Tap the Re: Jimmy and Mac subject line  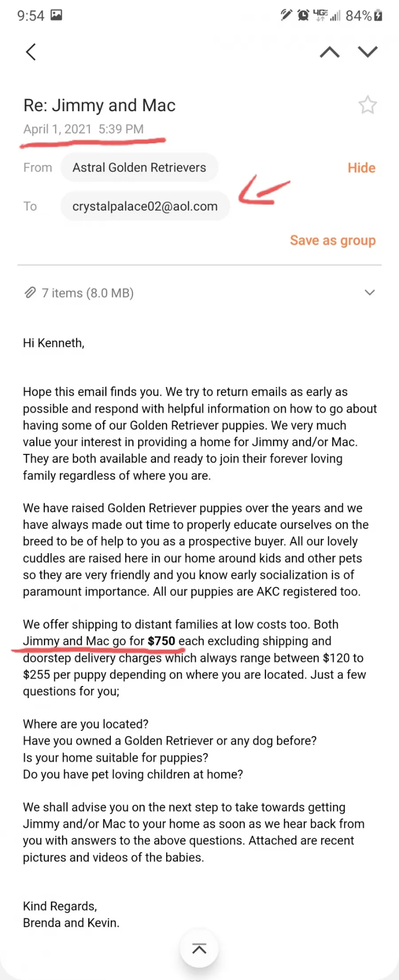pos(99,105)
